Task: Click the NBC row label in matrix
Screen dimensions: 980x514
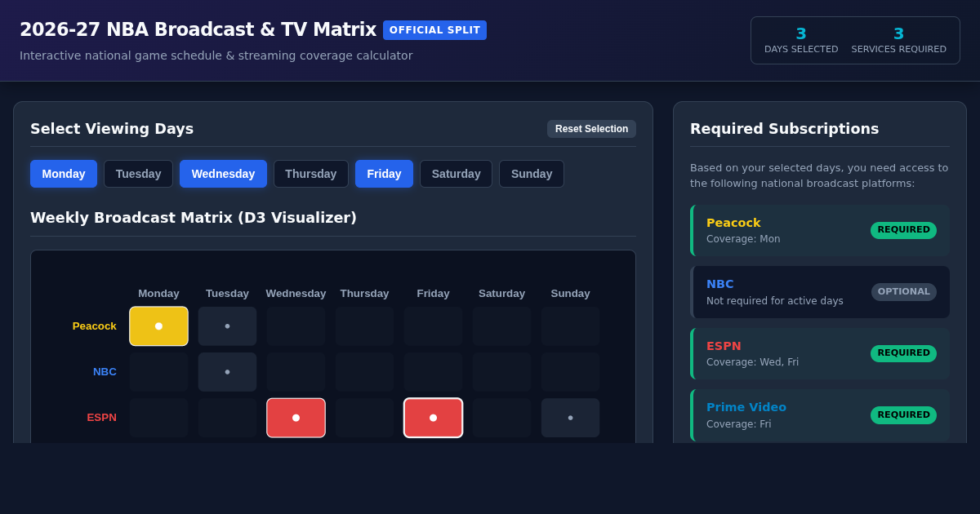Action: (105, 372)
